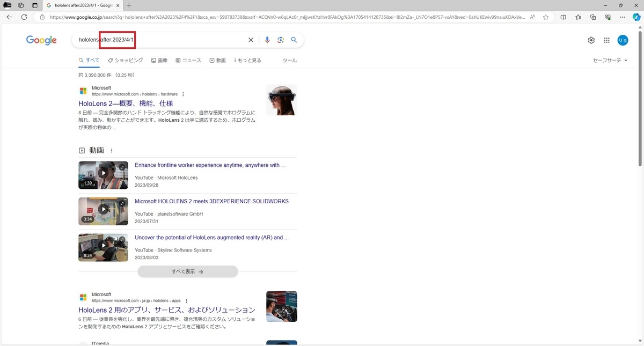Screen dimensions: 644x346
Task: Open HoloLens 2 用のアプリ result link
Action: click(x=167, y=310)
